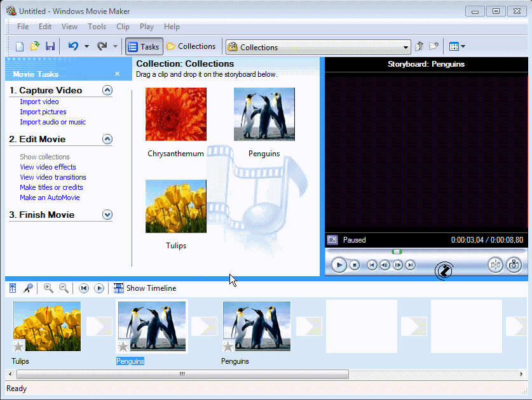Screen dimensions: 532x400
Task: Click storyboard scrollbar right arrow
Action: click(x=521, y=374)
